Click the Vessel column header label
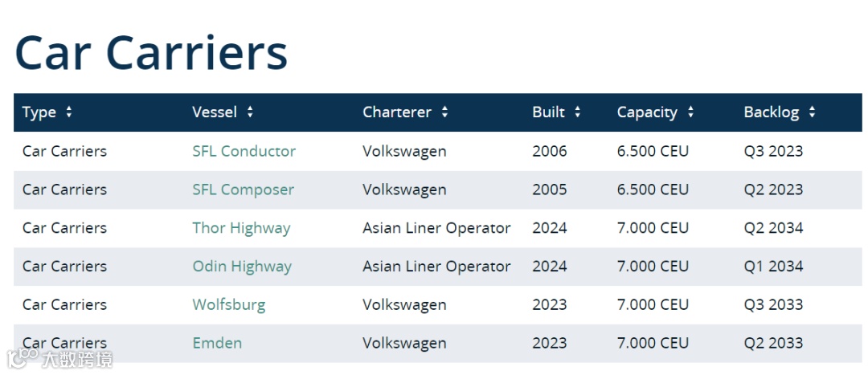 coord(215,112)
